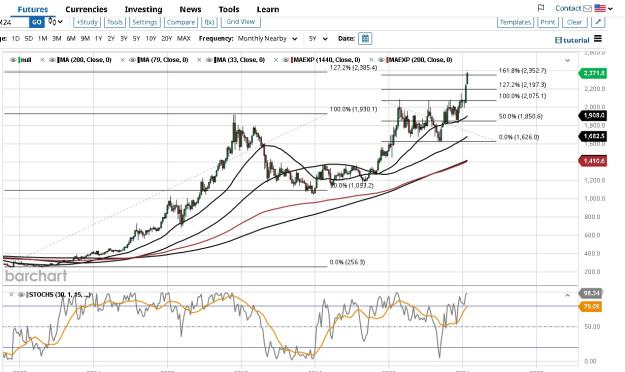
Task: Click the MAEXP (1440) red color swatch
Action: coord(292,60)
